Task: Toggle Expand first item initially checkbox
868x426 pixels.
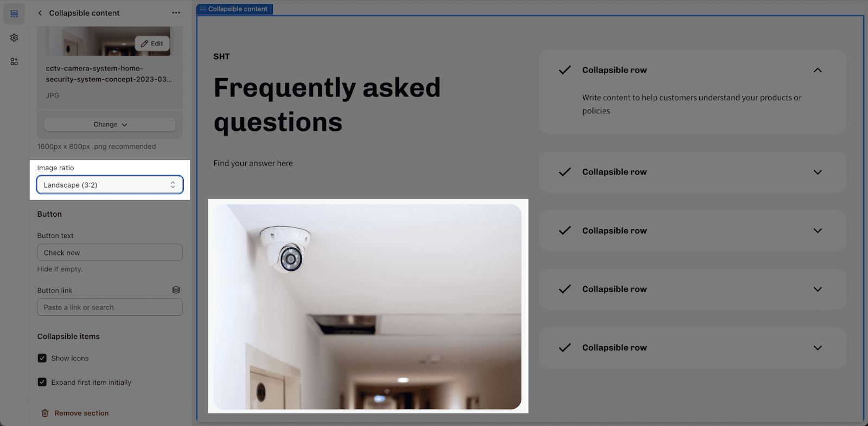Action: (x=42, y=382)
